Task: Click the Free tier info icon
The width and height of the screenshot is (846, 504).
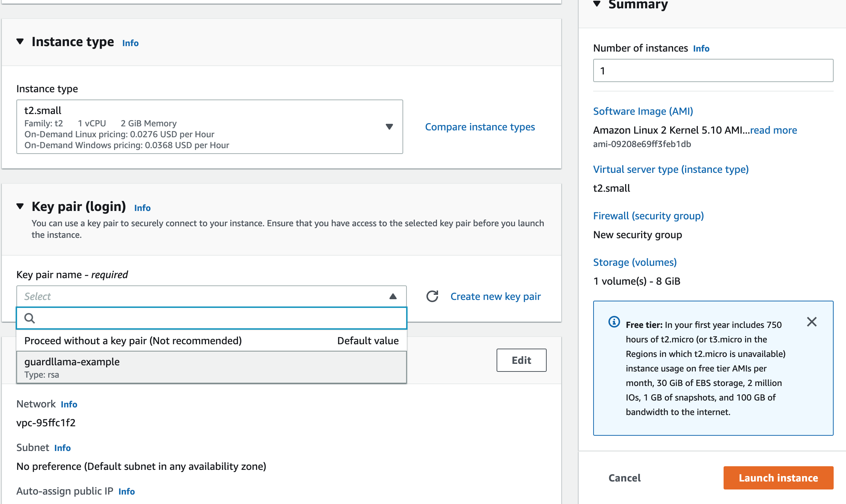Action: pyautogui.click(x=614, y=322)
